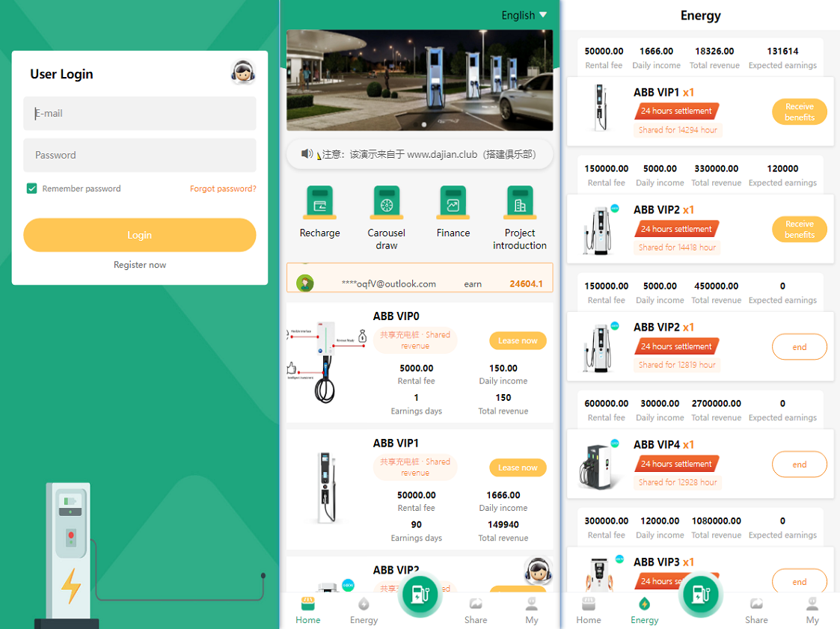Viewport: 840px width, 629px height.
Task: Click the 131614 Expected earnings value
Action: [x=782, y=52]
